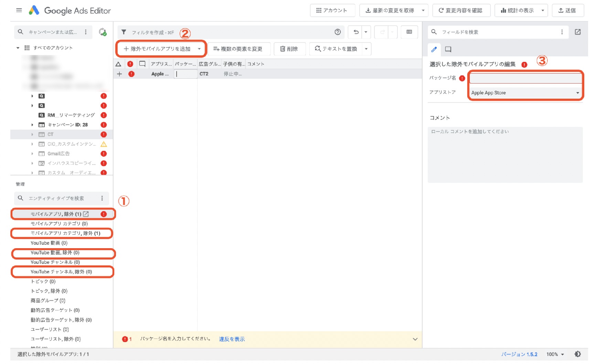Screen dimensions: 596x364
Task: Click the open-in-new-window icon in right panel
Action: [x=578, y=32]
